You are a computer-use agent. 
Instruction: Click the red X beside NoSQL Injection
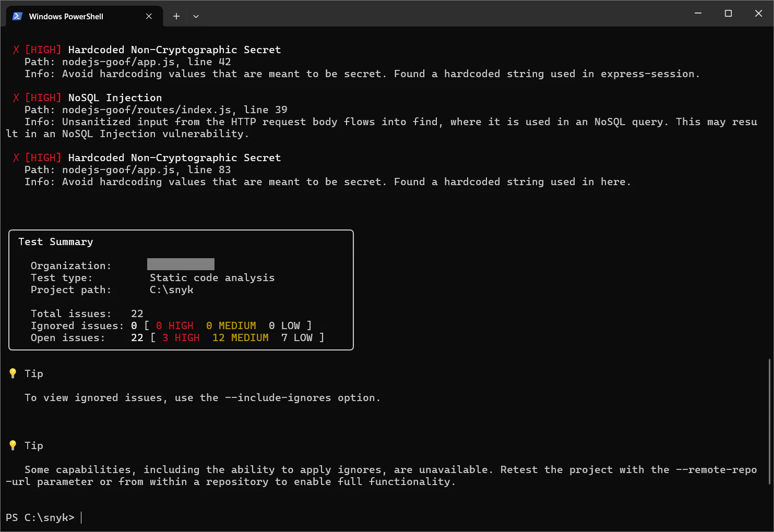pos(16,98)
